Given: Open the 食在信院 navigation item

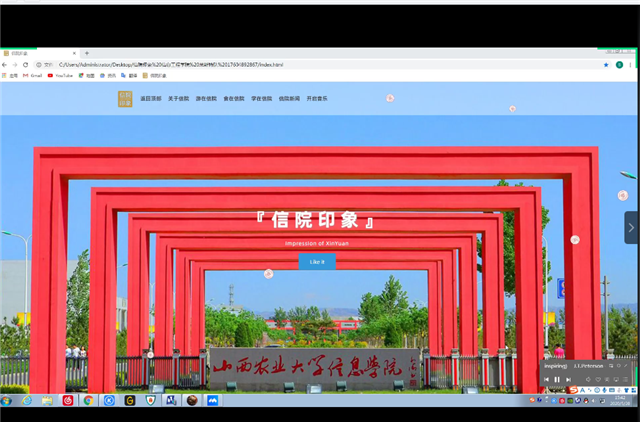Looking at the screenshot, I should (234, 98).
